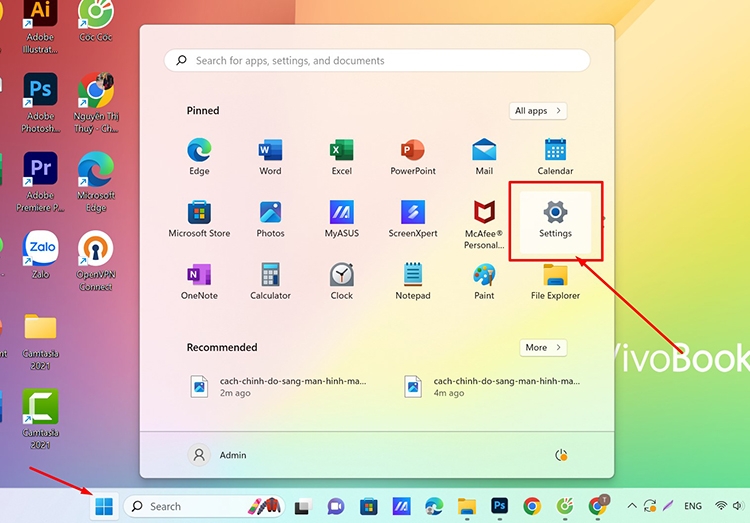Select the Camtasia 2021 yellow folder on desktop

point(41,341)
